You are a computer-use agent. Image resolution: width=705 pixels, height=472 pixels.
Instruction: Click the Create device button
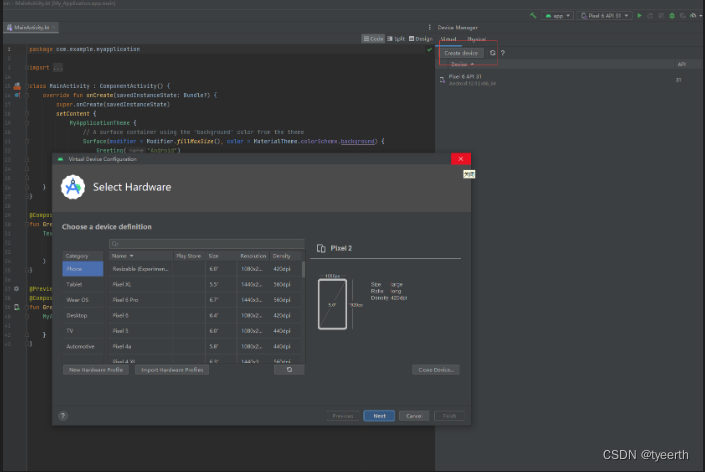coord(461,53)
